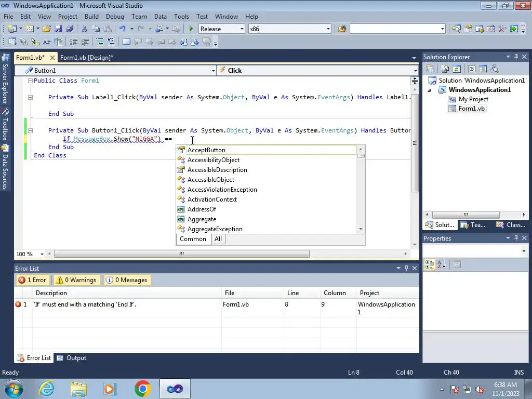Click the IntelliSense list scroll down arrow
The width and height of the screenshot is (532, 399).
(361, 229)
